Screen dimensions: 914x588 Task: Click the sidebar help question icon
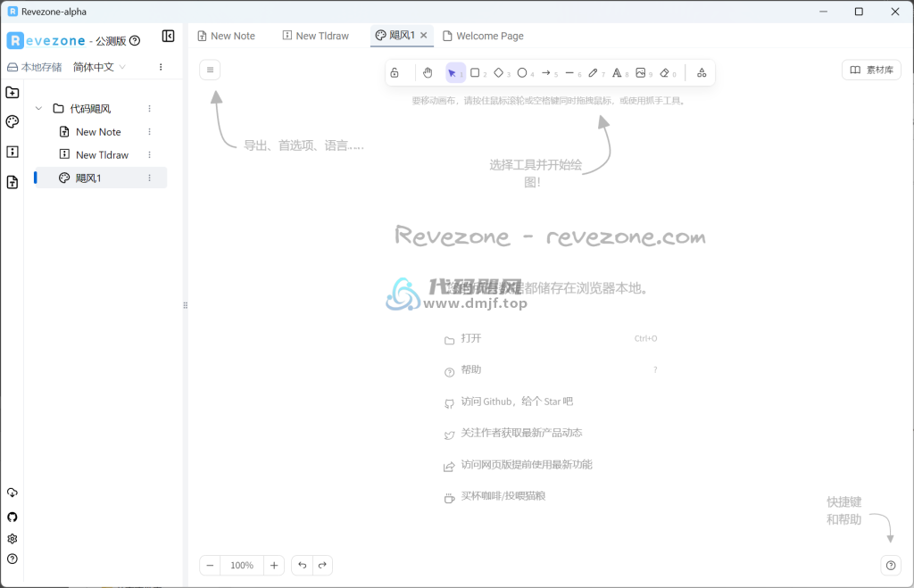pyautogui.click(x=12, y=559)
